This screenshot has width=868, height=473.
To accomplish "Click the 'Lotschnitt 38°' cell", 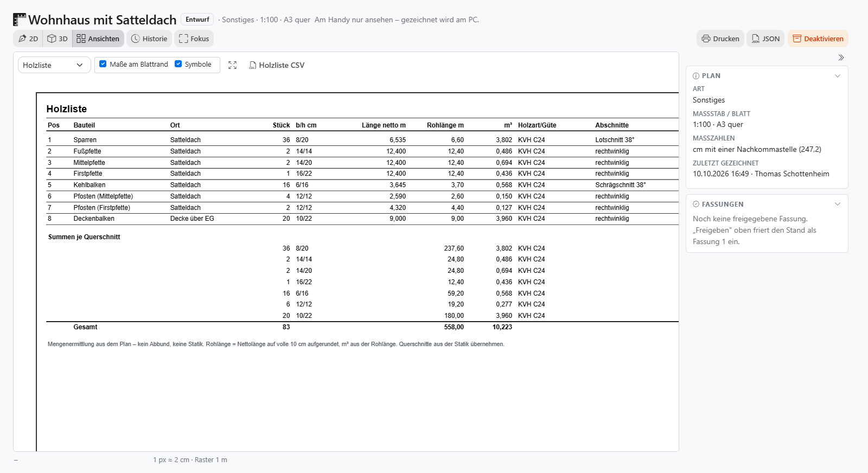I will 615,140.
